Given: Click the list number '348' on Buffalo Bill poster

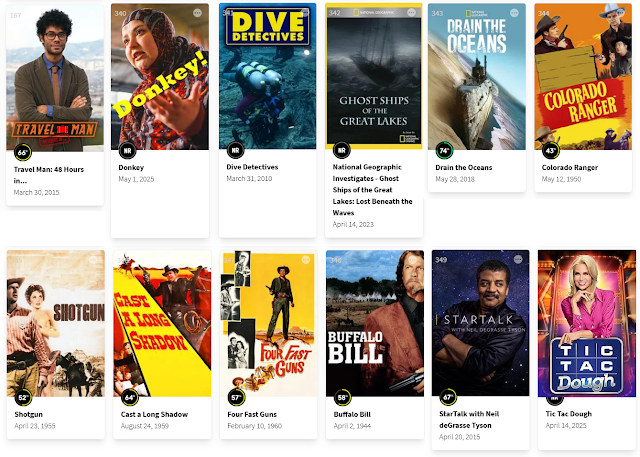Looking at the screenshot, I should 336,260.
